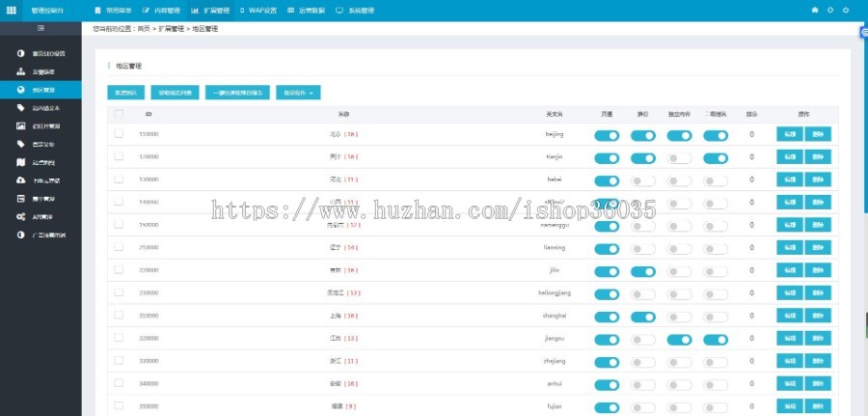Check the row checkbox for ID 120000
The width and height of the screenshot is (868, 416).
tap(119, 156)
